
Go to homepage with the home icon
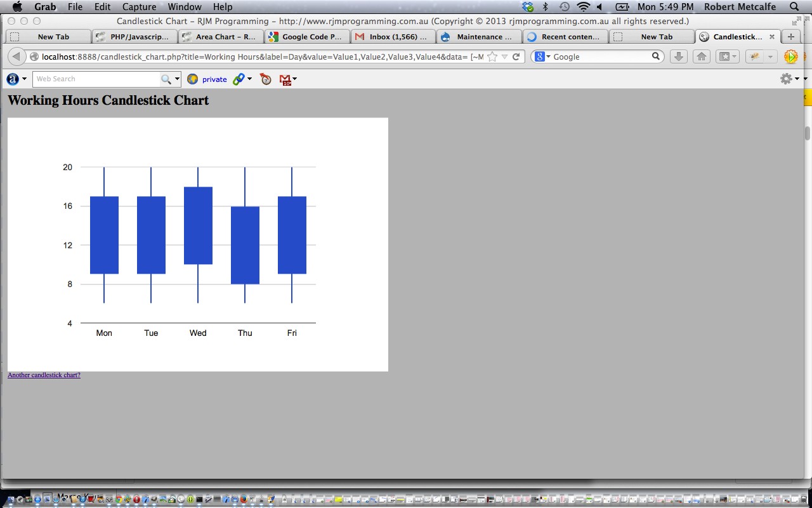[701, 57]
